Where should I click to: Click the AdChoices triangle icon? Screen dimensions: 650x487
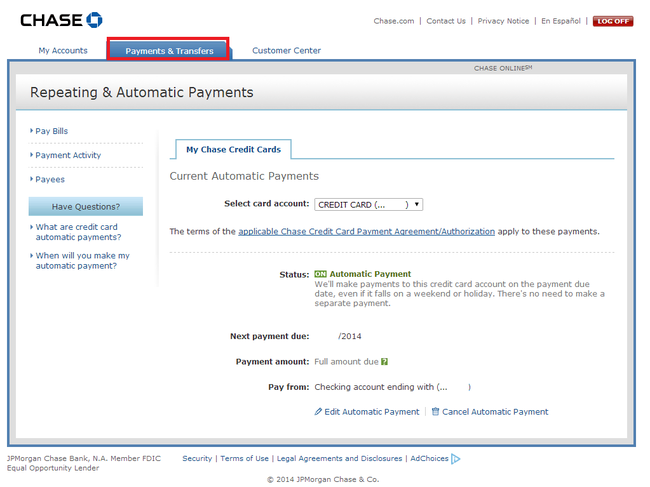click(x=456, y=459)
